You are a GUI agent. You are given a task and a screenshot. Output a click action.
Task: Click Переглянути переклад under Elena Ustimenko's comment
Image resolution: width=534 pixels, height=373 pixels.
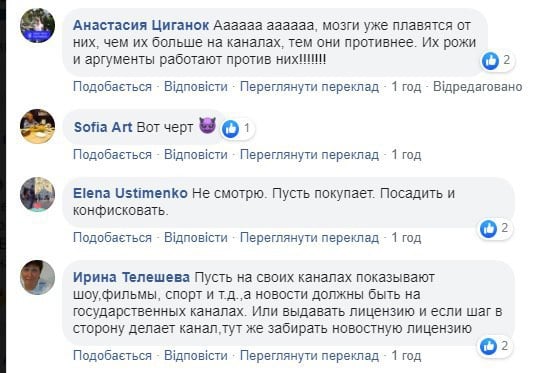click(309, 237)
